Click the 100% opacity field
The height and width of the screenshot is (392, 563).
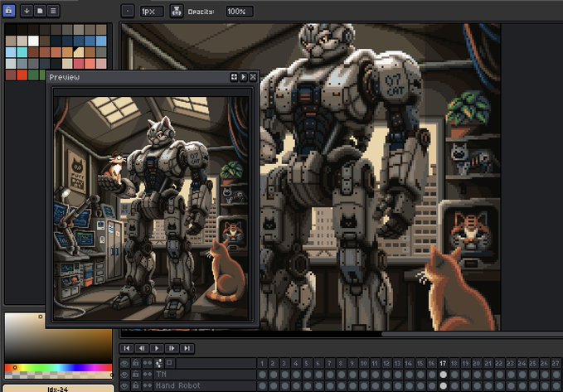click(x=240, y=12)
